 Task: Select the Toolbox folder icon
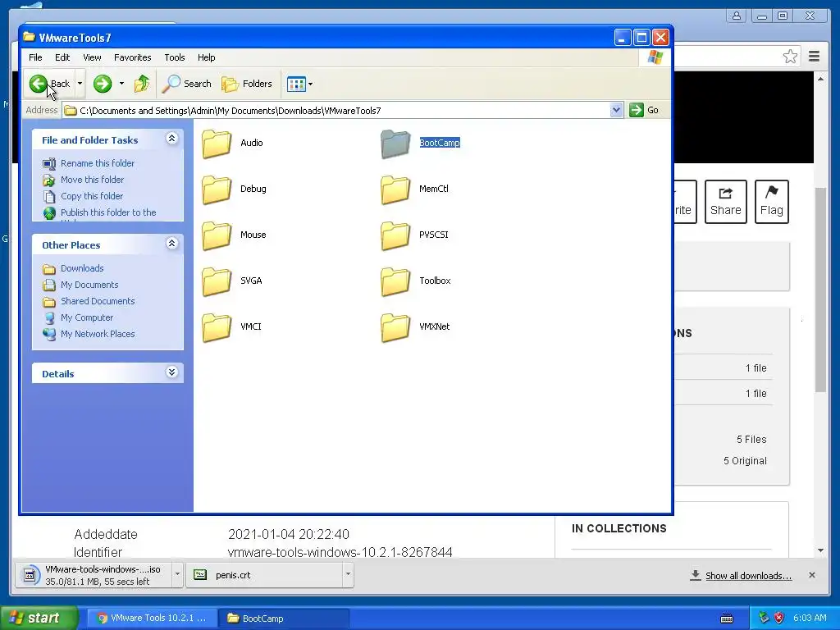395,281
